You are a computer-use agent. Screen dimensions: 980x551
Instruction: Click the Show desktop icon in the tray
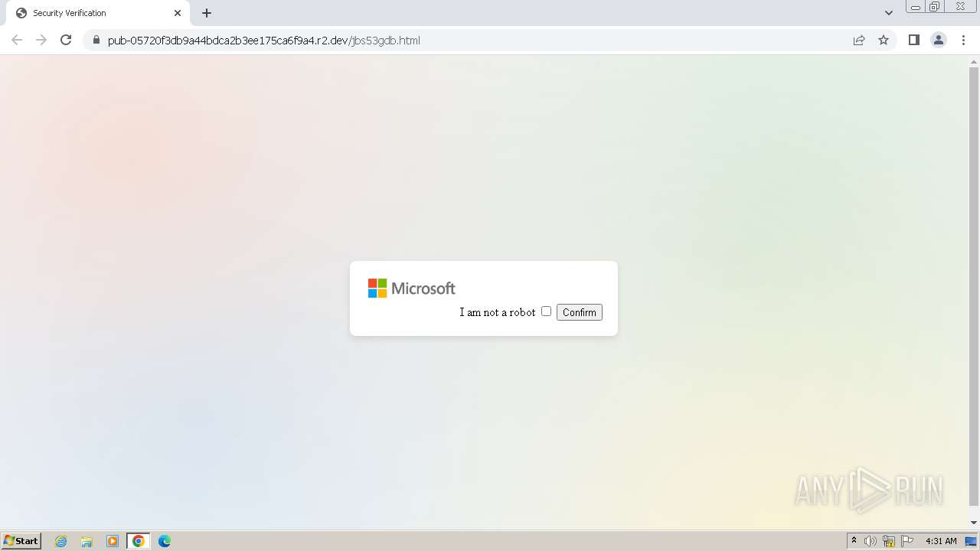[x=971, y=541]
